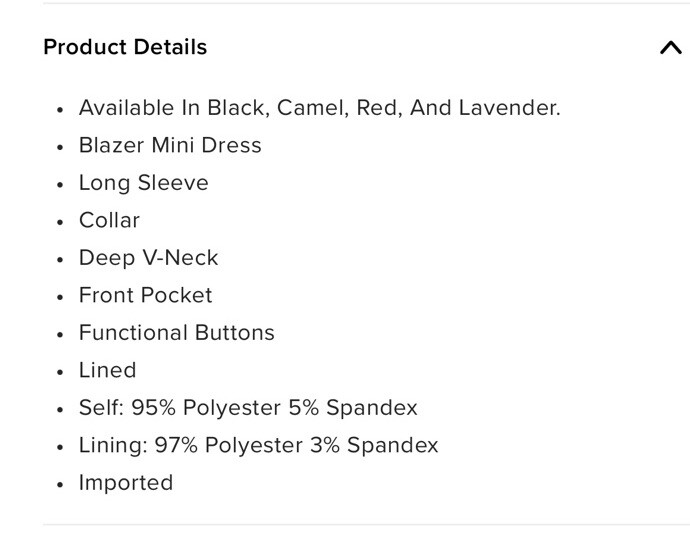Click the Long Sleeve list item
690x547 pixels.
[143, 183]
